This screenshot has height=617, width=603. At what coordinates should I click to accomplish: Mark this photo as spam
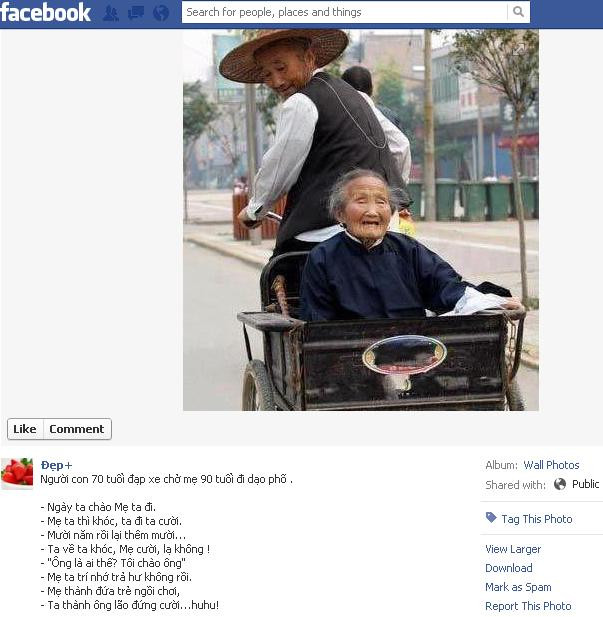coord(518,587)
